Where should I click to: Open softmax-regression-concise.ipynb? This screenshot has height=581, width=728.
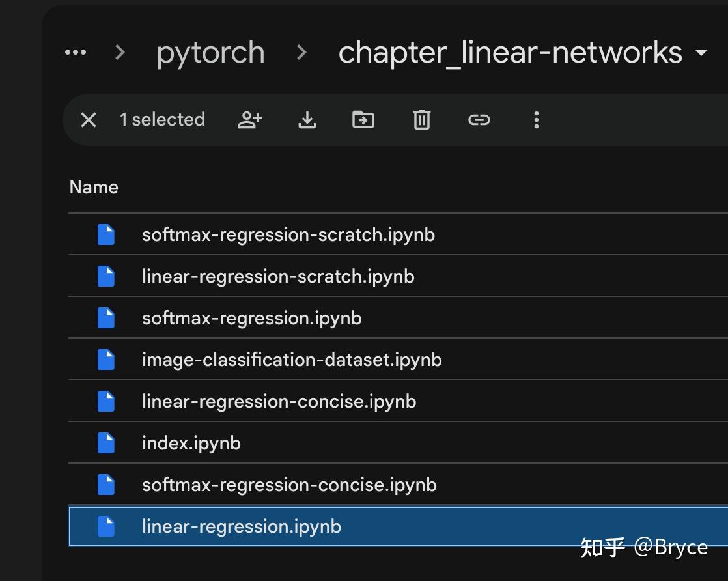point(289,485)
